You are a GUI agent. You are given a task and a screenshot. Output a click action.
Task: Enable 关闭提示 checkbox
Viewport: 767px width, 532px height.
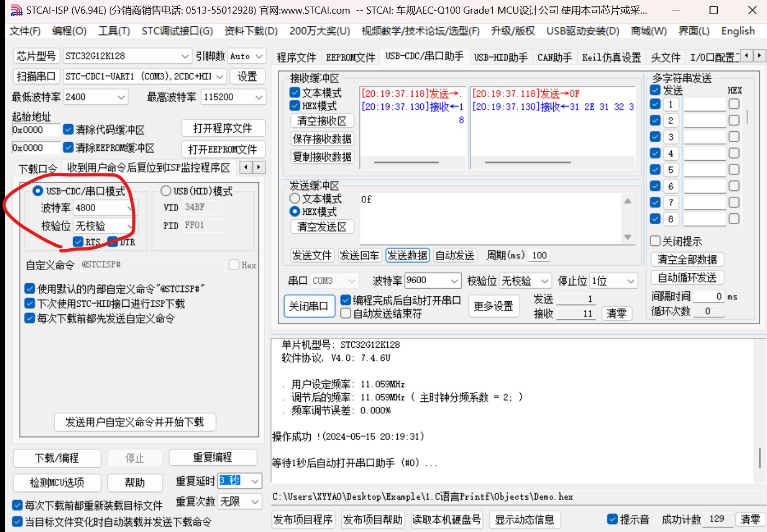tap(655, 241)
